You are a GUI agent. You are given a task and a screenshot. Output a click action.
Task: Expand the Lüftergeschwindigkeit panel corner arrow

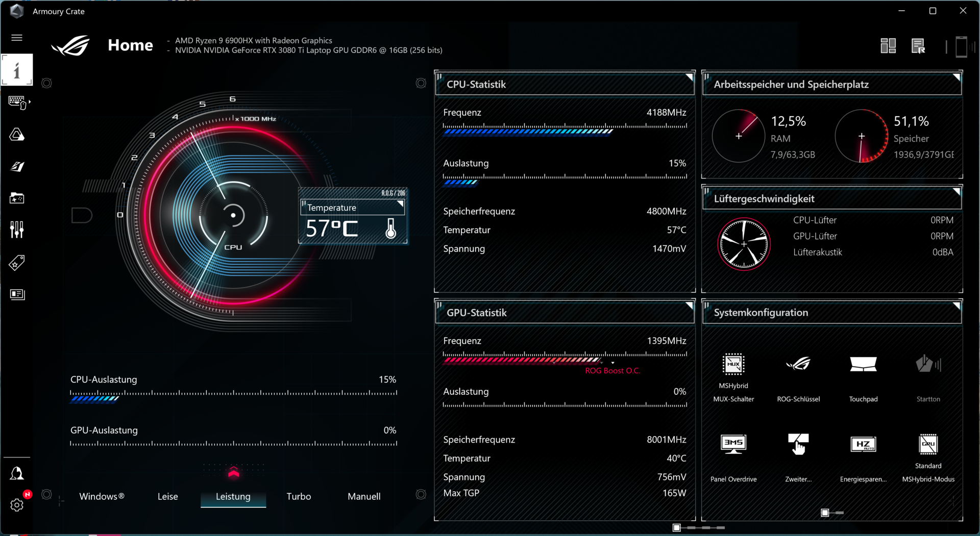(957, 192)
